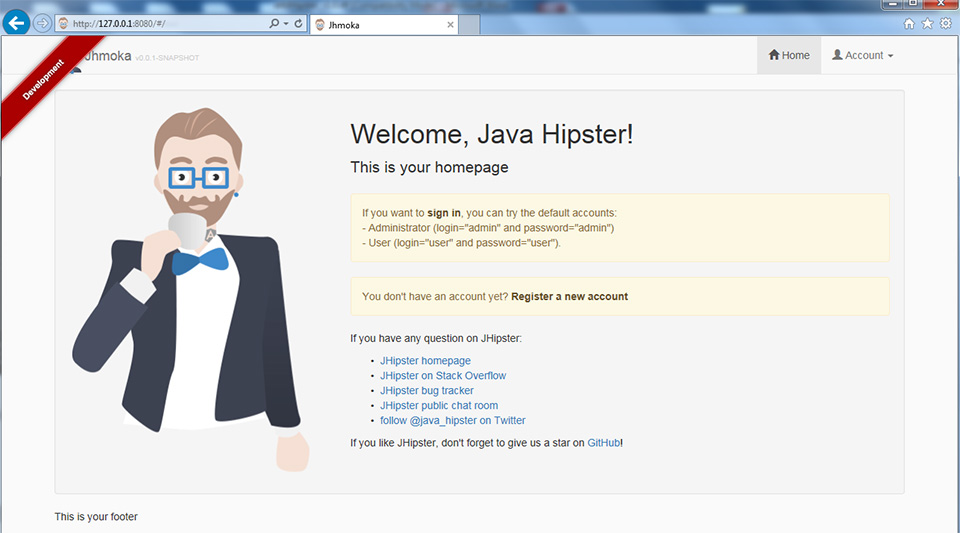Click the v0.0.1-SNAPSHOT version text
960x533 pixels.
[167, 58]
